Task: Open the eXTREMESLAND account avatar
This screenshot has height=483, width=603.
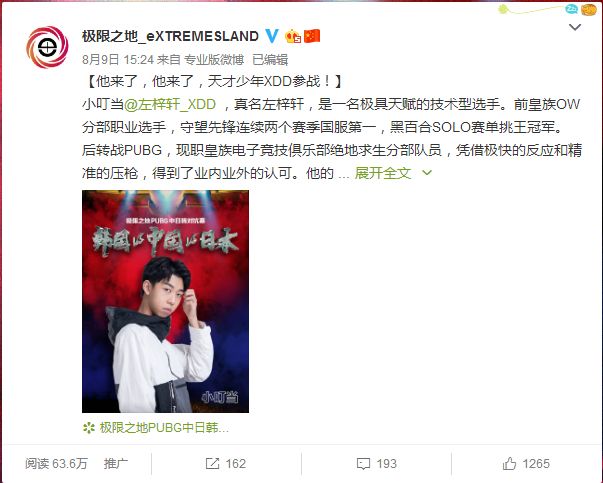Action: 47,47
